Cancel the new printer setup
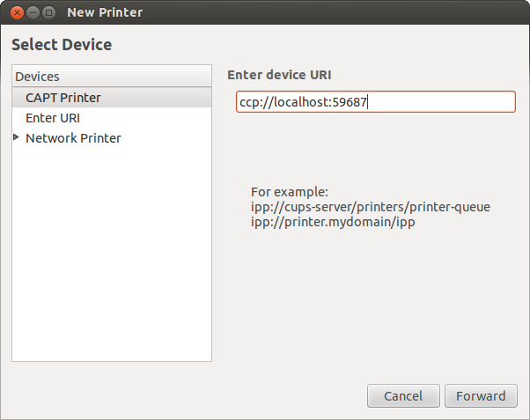Image resolution: width=530 pixels, height=420 pixels. 403,395
